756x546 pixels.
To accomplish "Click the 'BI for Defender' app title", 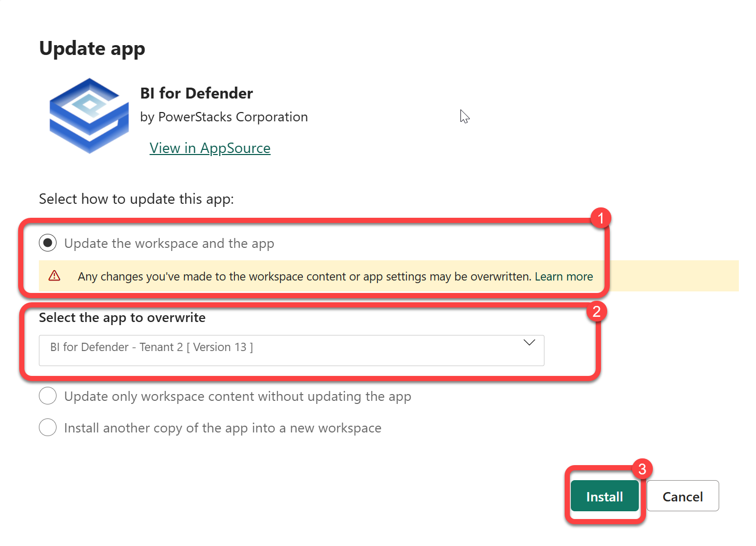I will (x=197, y=93).
